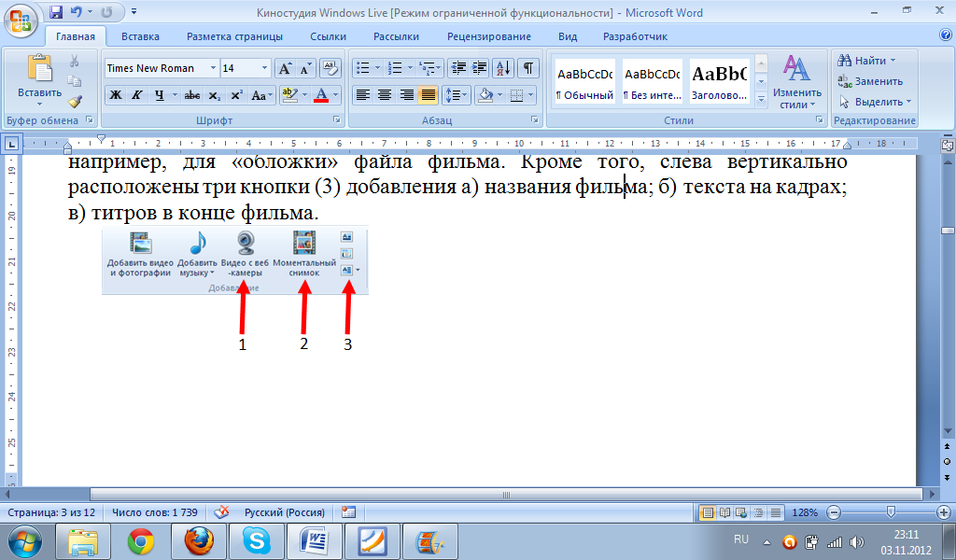
Task: Undo last action in Quick Access
Action: click(77, 12)
